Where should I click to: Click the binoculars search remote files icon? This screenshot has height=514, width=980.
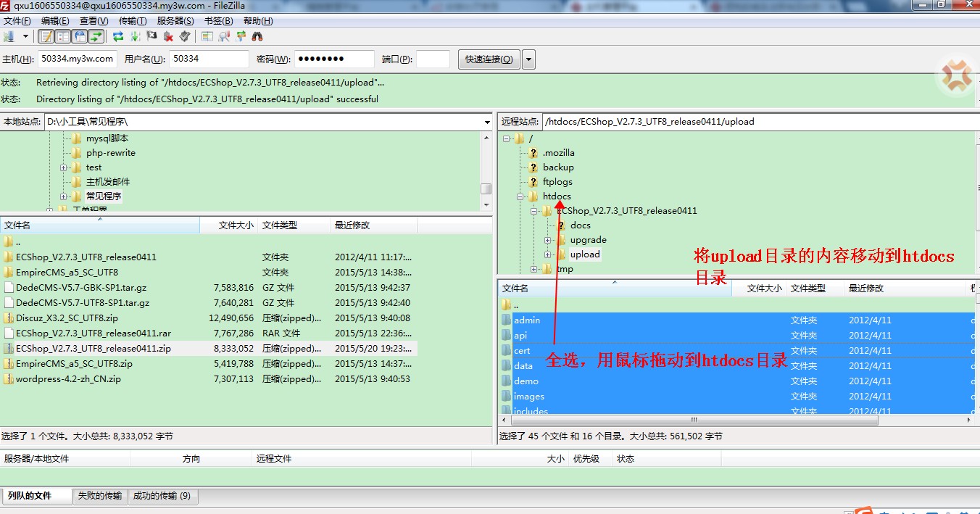[257, 36]
